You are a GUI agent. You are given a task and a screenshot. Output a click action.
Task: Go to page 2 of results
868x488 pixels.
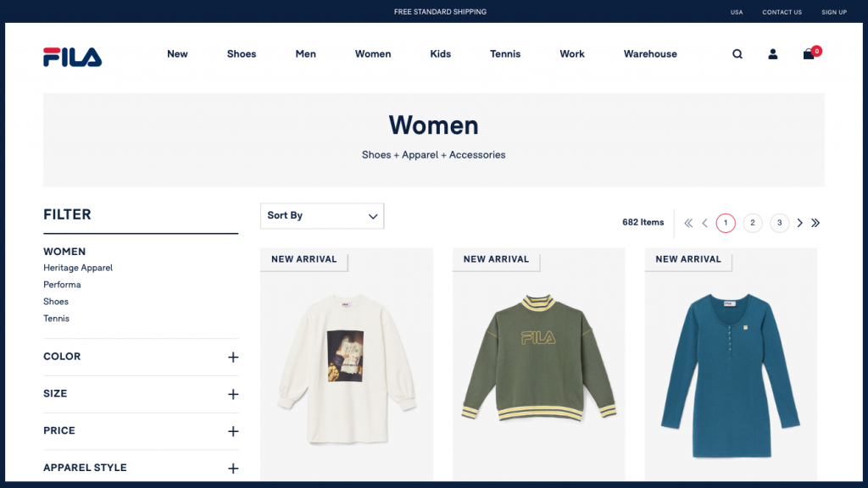coord(753,223)
